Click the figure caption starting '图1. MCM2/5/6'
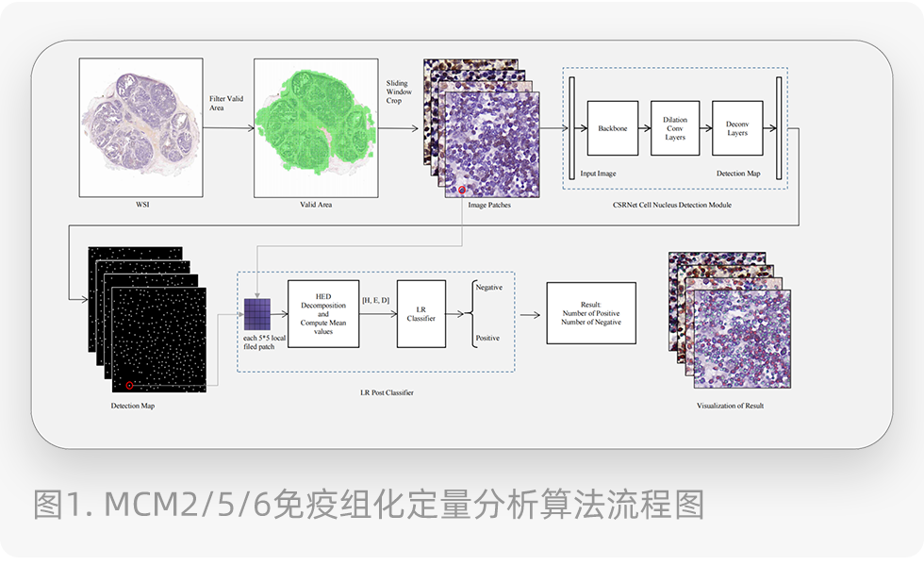The width and height of the screenshot is (924, 582). click(x=369, y=504)
